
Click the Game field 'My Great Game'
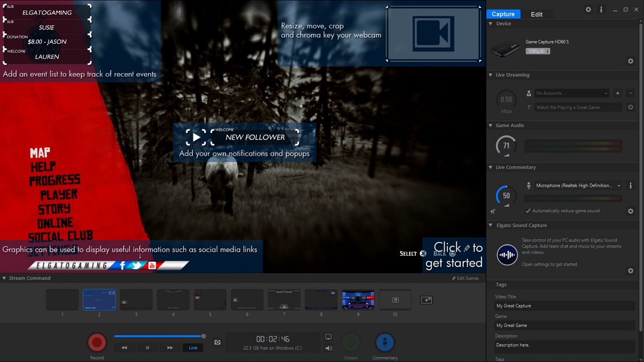565,325
